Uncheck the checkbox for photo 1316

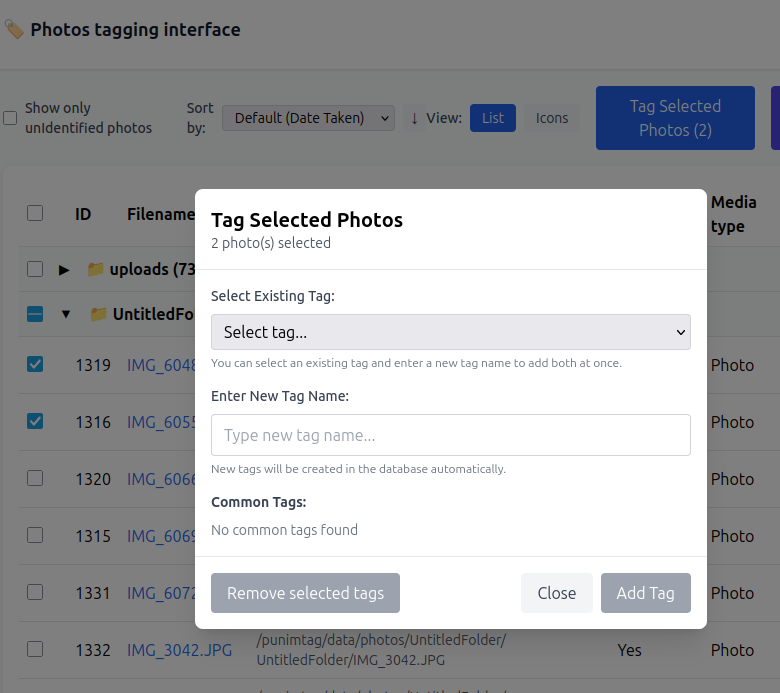(x=35, y=422)
